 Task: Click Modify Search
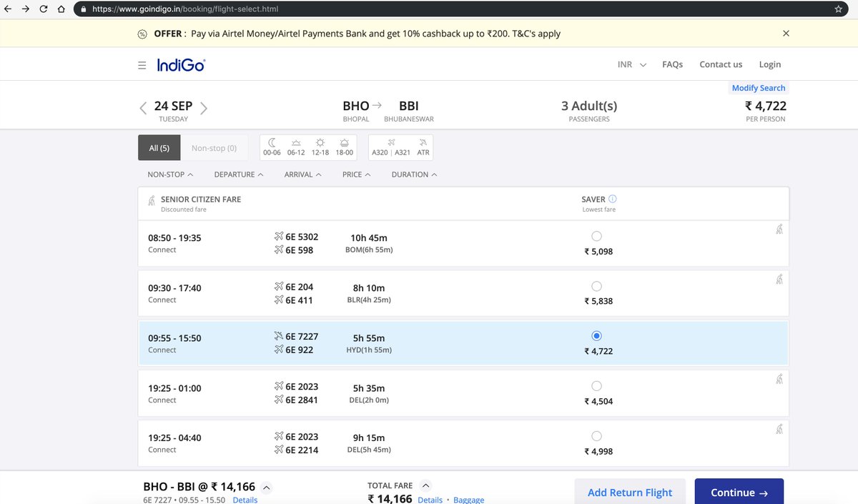tap(759, 88)
